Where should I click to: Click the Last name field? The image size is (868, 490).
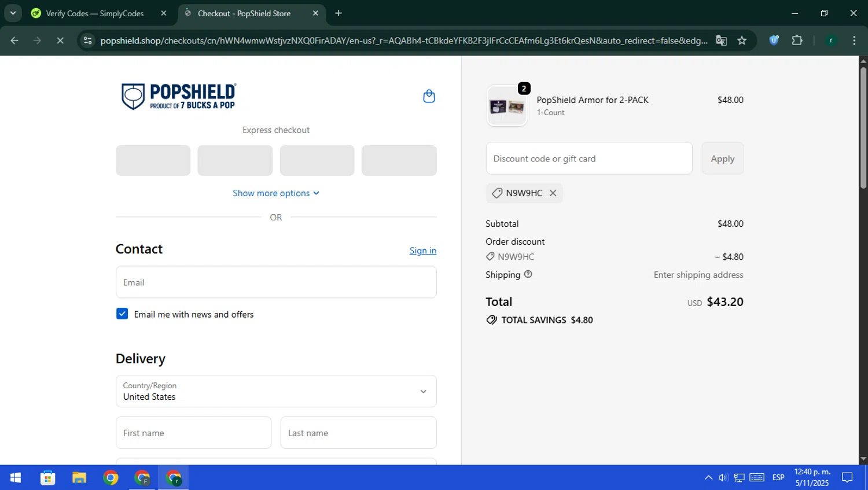(359, 433)
